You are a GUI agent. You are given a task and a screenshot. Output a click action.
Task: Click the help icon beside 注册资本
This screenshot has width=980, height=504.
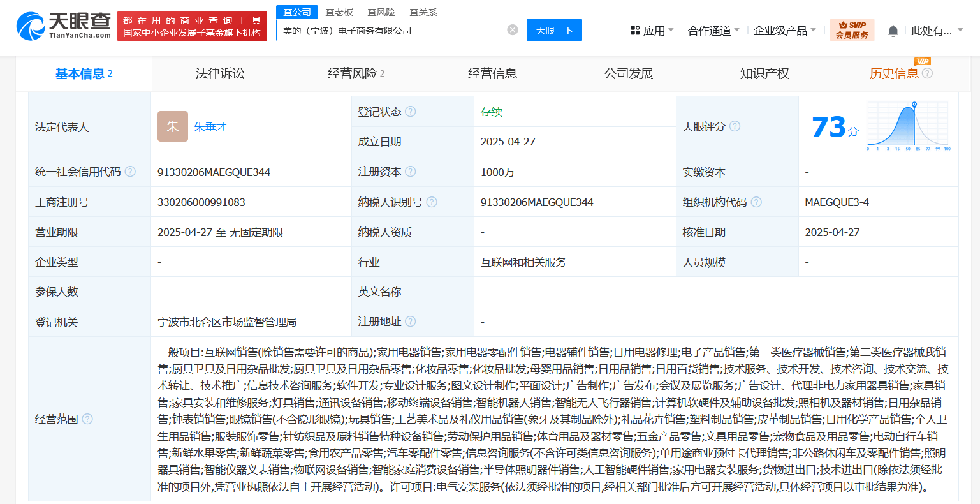click(413, 171)
